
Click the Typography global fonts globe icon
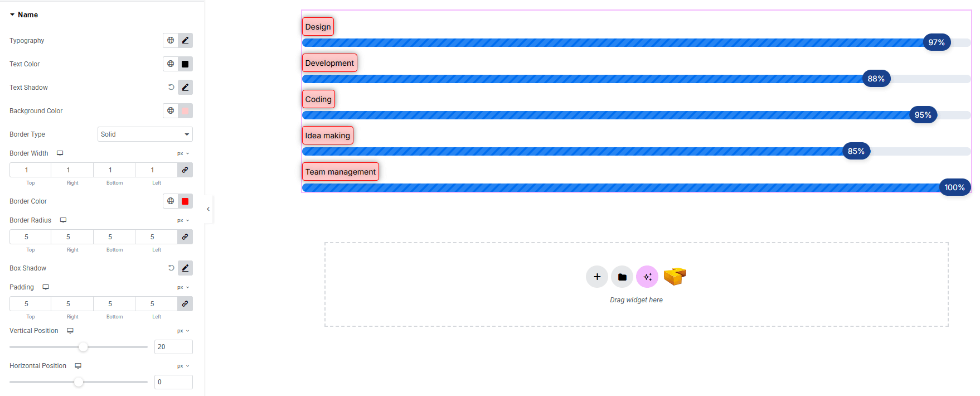point(171,40)
